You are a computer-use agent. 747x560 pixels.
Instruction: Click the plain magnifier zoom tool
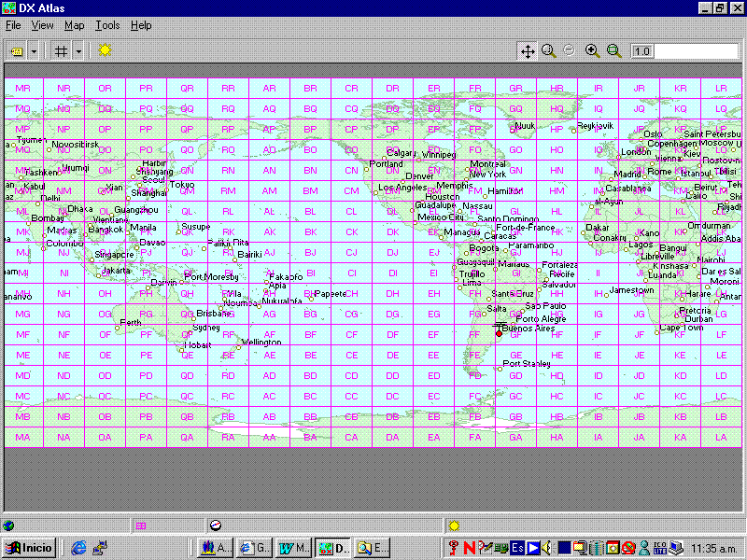548,51
